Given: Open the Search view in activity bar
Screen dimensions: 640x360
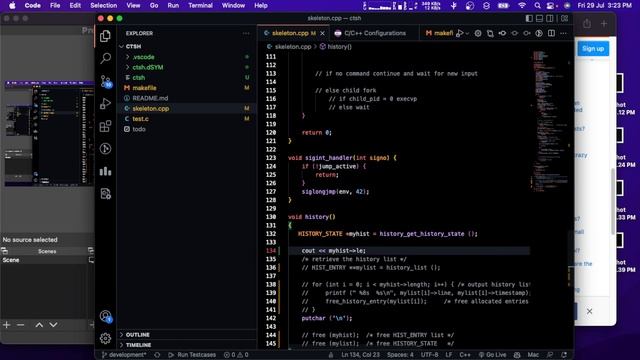Looking at the screenshot, I should point(105,58).
